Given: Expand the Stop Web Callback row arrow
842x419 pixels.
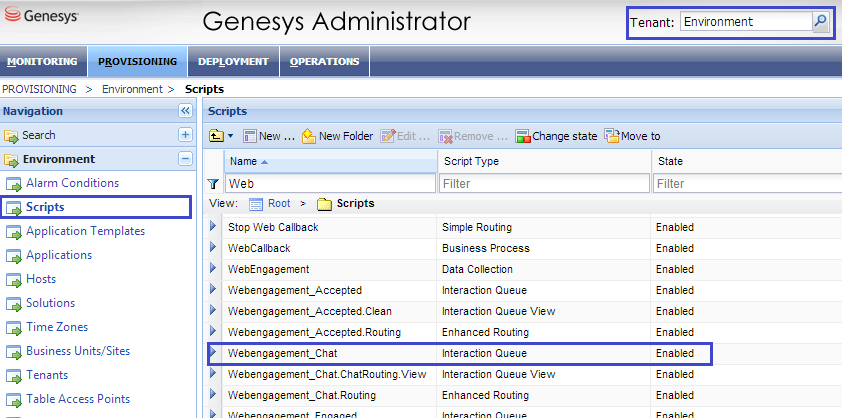Looking at the screenshot, I should pyautogui.click(x=213, y=226).
